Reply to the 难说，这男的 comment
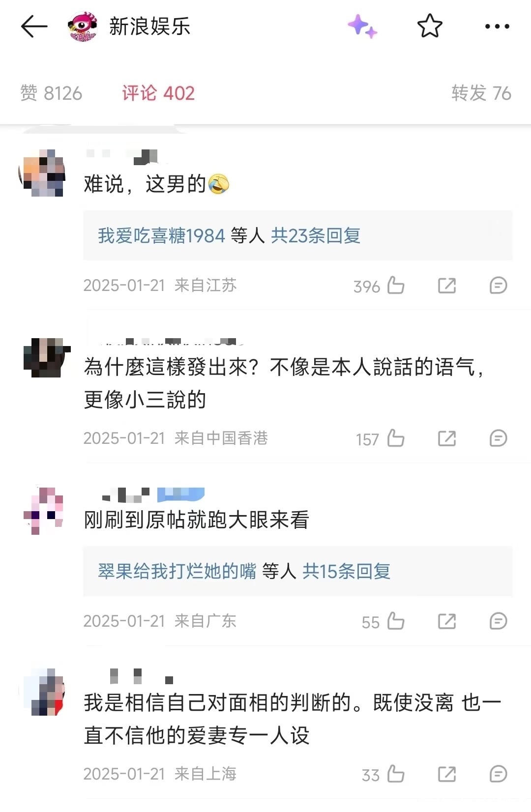This screenshot has width=531, height=812. (x=498, y=286)
